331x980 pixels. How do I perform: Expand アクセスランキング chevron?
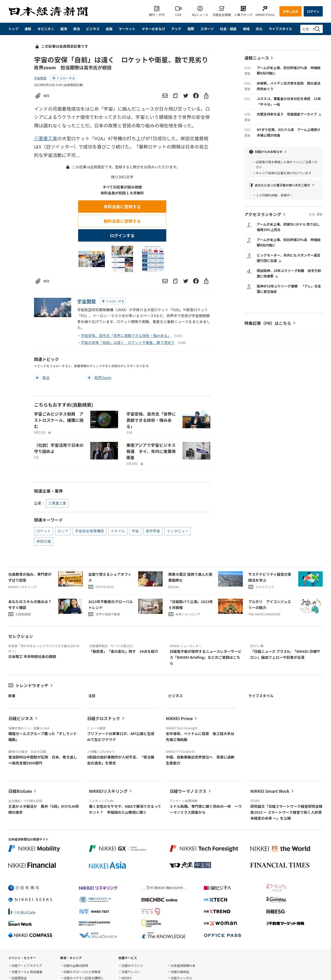tap(284, 215)
